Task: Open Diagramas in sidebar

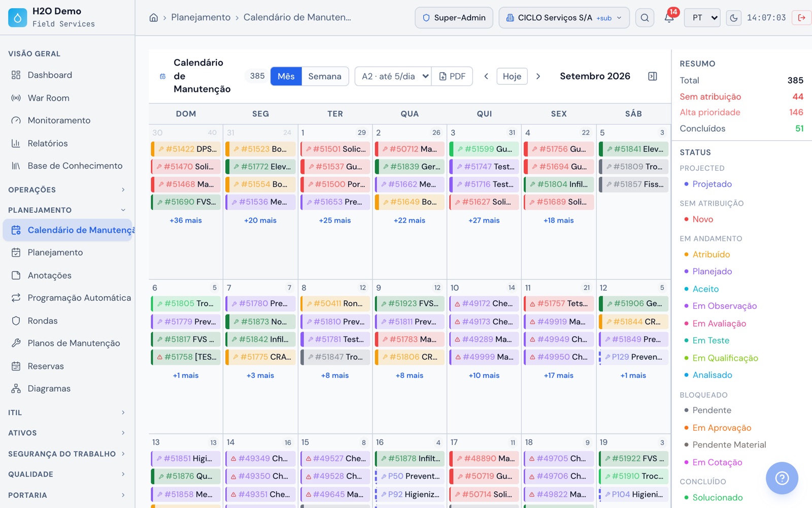Action: (67, 389)
